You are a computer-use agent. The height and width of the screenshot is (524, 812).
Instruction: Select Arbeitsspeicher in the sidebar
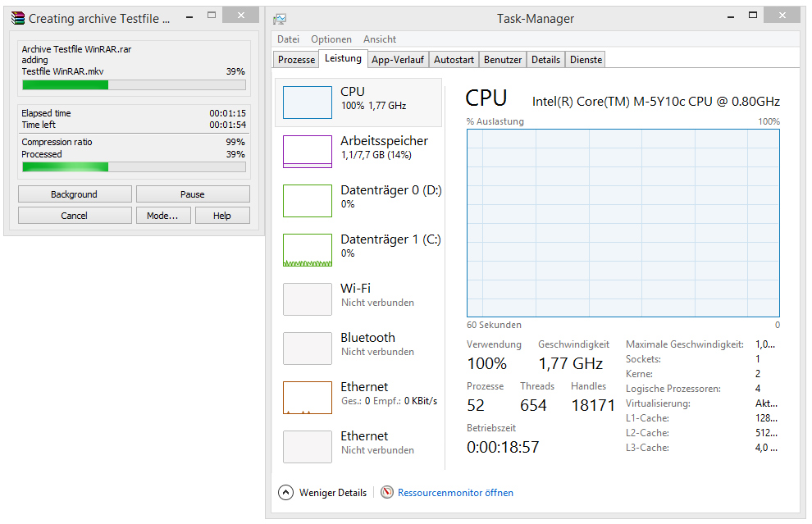click(358, 151)
